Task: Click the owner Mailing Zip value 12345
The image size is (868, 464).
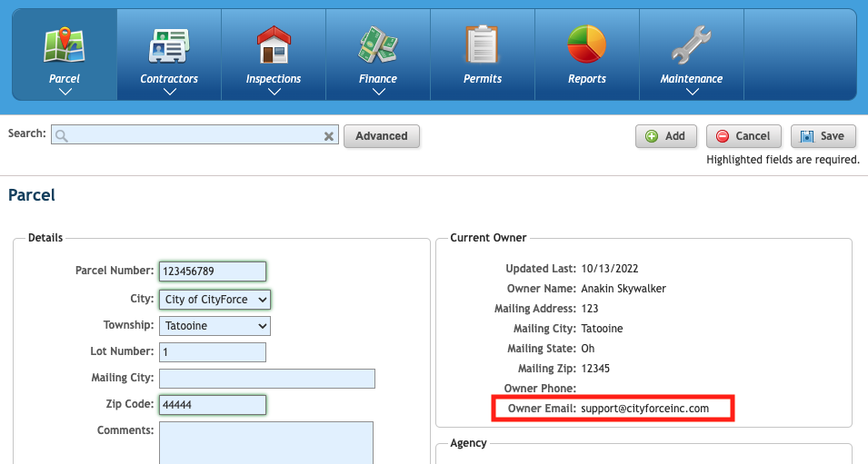Action: (595, 369)
